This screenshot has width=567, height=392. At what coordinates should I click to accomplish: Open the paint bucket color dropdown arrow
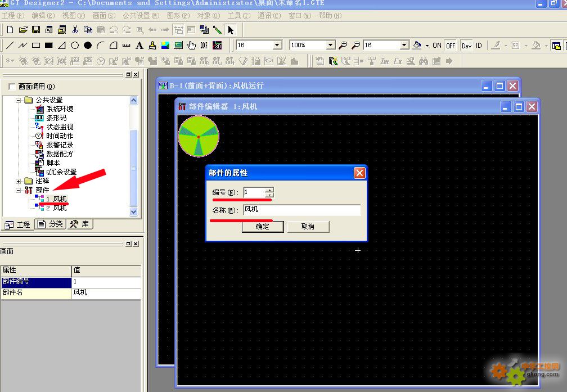[x=427, y=46]
